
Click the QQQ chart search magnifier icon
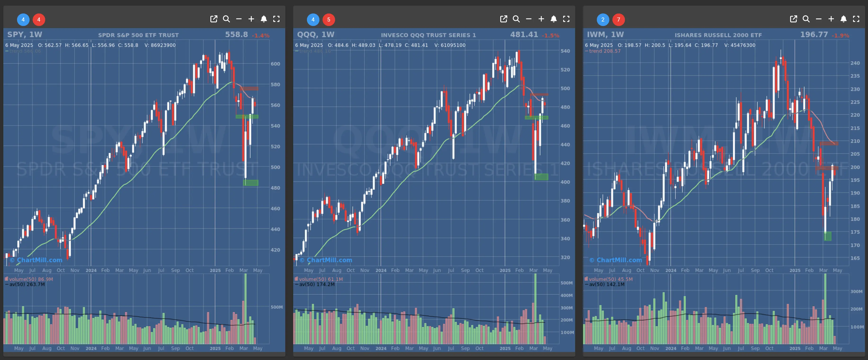click(x=516, y=19)
